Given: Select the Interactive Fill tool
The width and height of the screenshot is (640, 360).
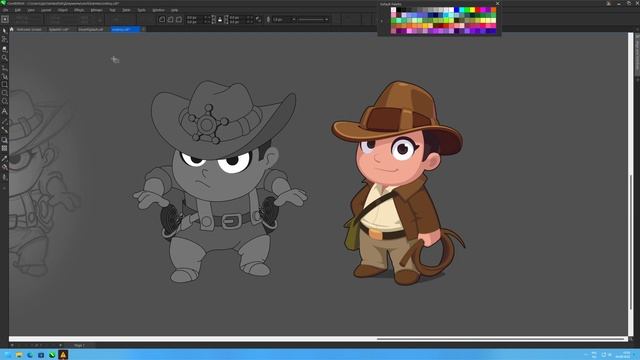Looking at the screenshot, I should point(4,167).
